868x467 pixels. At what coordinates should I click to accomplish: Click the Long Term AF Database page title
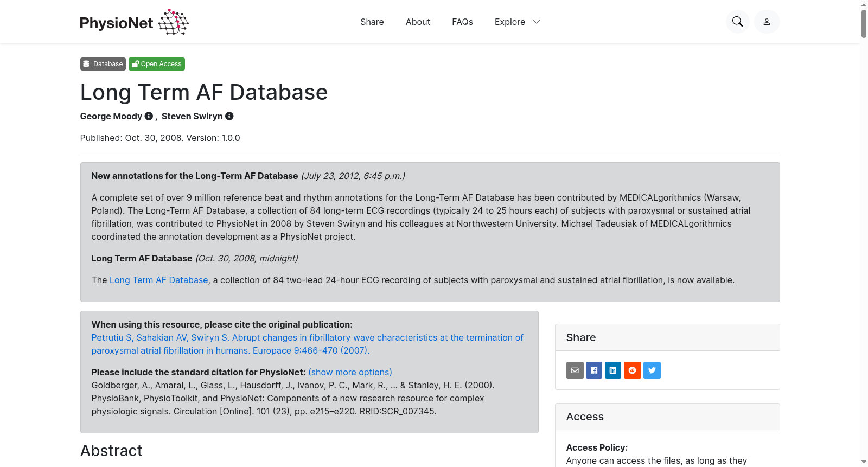pyautogui.click(x=204, y=92)
